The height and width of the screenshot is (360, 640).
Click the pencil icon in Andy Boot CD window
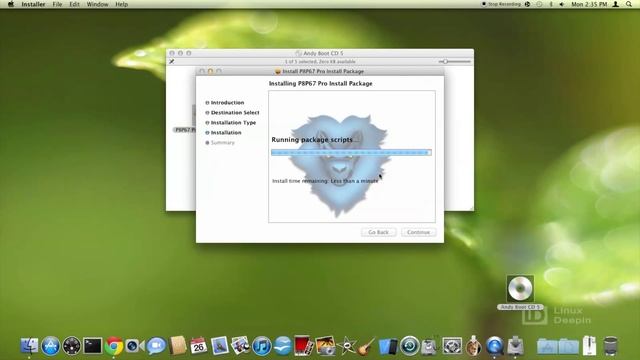(172, 61)
